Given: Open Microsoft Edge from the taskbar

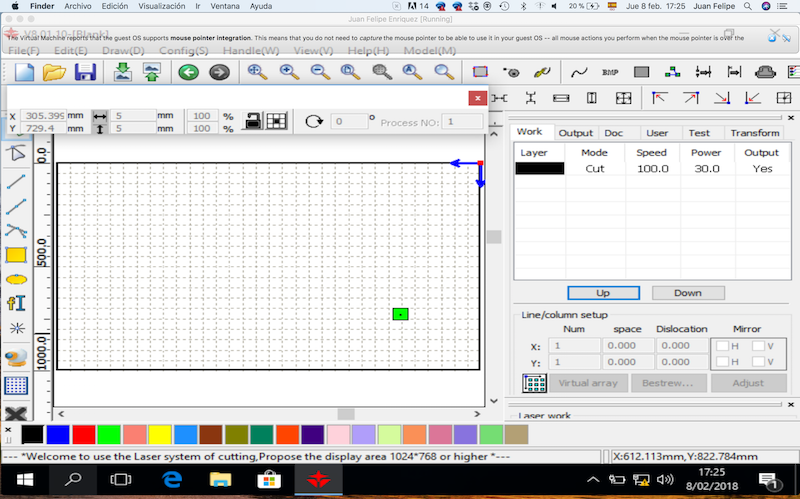Looking at the screenshot, I should pyautogui.click(x=172, y=480).
